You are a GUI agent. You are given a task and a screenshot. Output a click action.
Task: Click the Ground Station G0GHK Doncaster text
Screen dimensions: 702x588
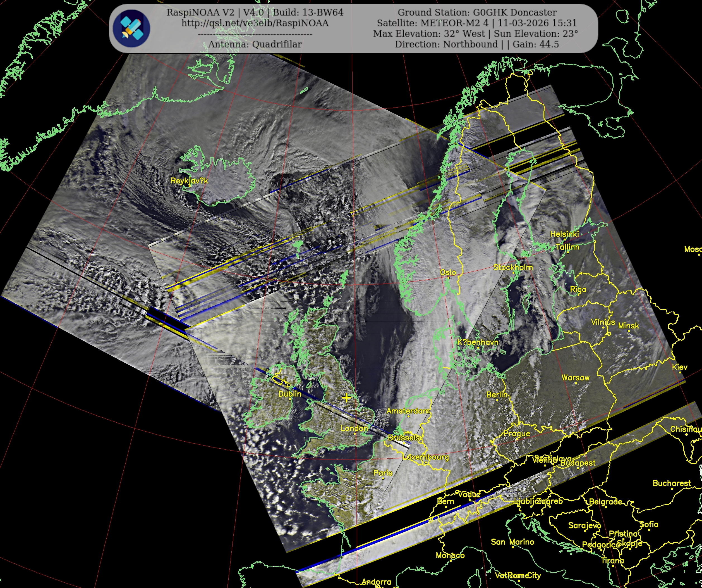(477, 12)
